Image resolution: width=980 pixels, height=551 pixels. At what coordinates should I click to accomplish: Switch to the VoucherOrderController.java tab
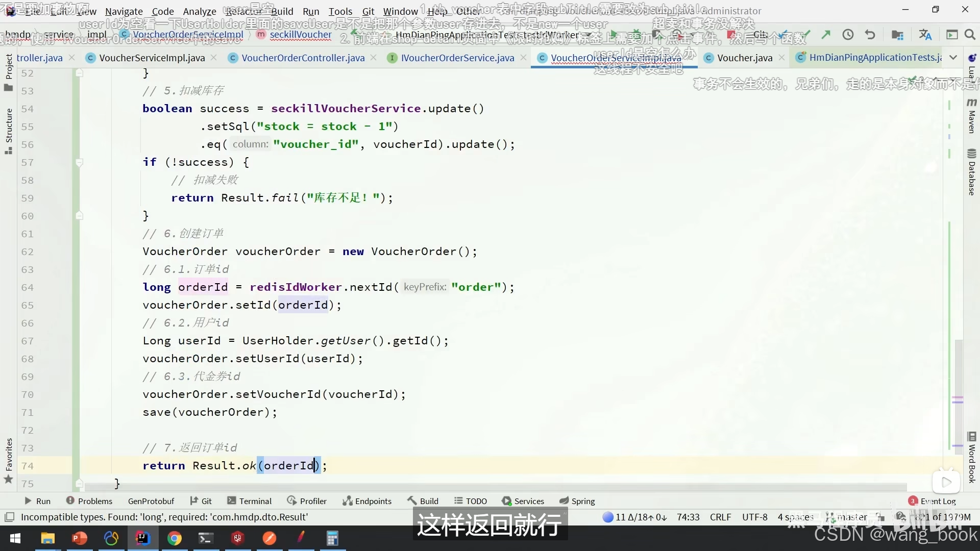(x=303, y=58)
